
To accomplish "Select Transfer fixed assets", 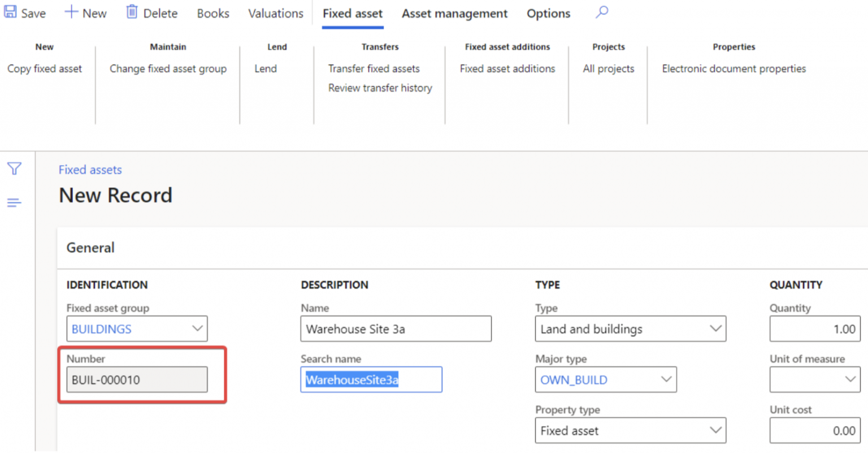I will [x=374, y=68].
